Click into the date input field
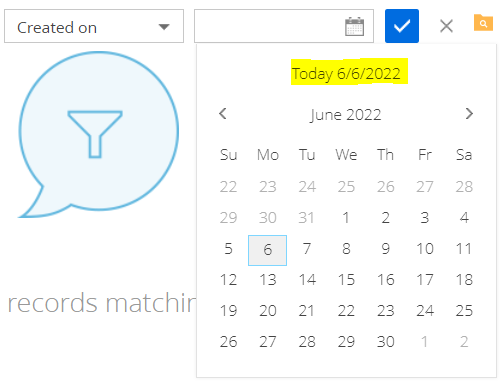 coord(269,26)
